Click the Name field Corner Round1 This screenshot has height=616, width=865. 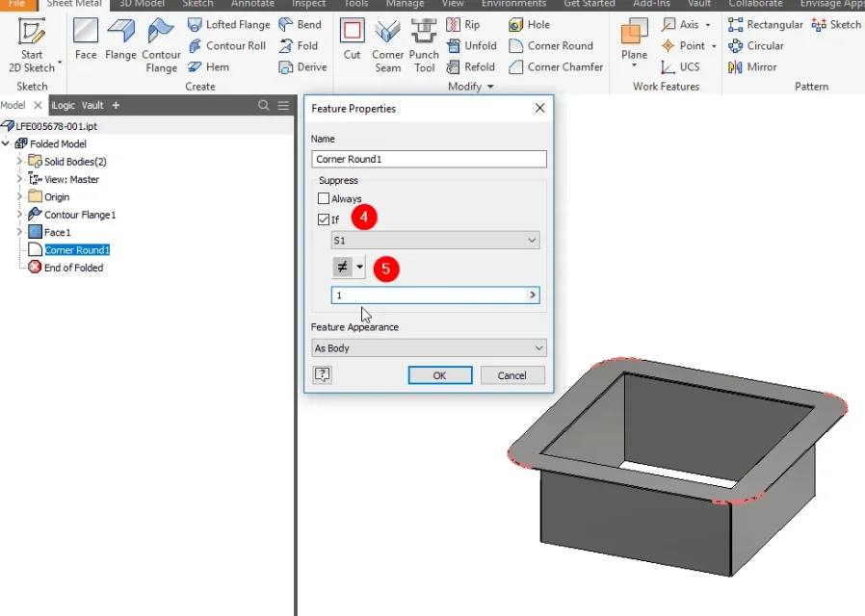[429, 159]
